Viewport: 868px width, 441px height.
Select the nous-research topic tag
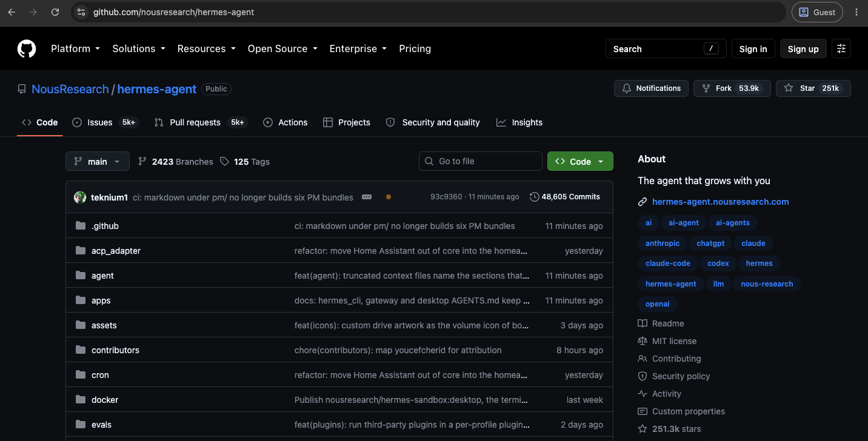(x=767, y=284)
